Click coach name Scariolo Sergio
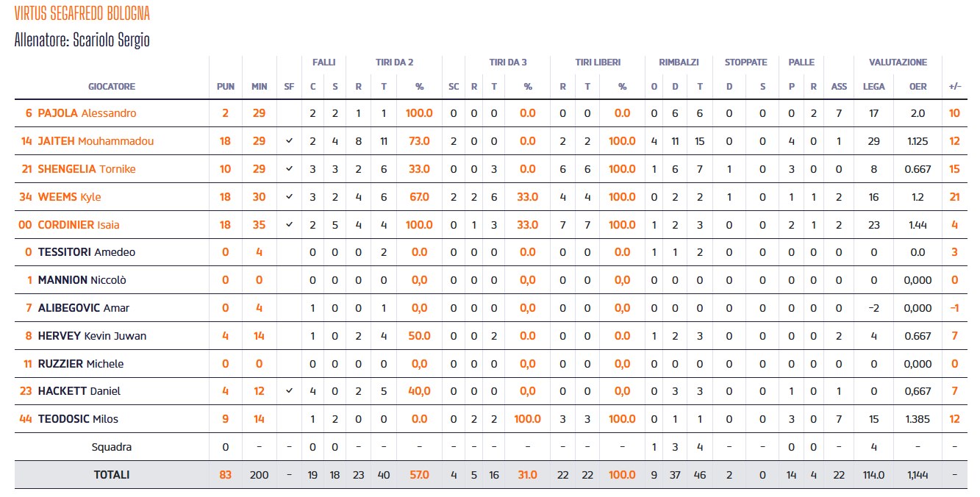 [111, 40]
